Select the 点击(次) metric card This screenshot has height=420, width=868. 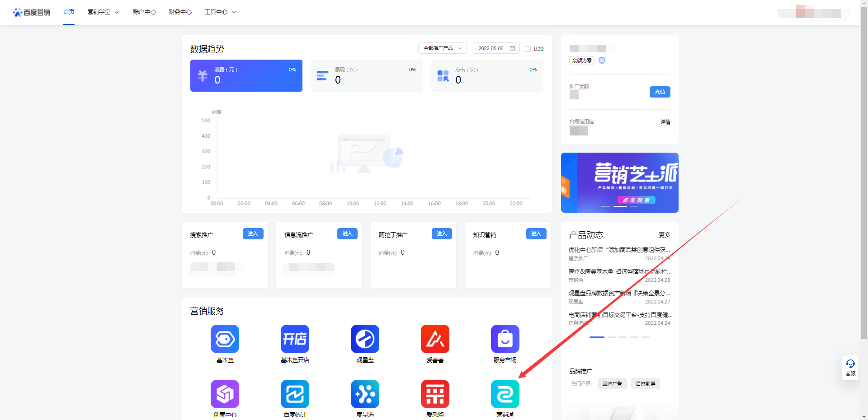(x=487, y=76)
